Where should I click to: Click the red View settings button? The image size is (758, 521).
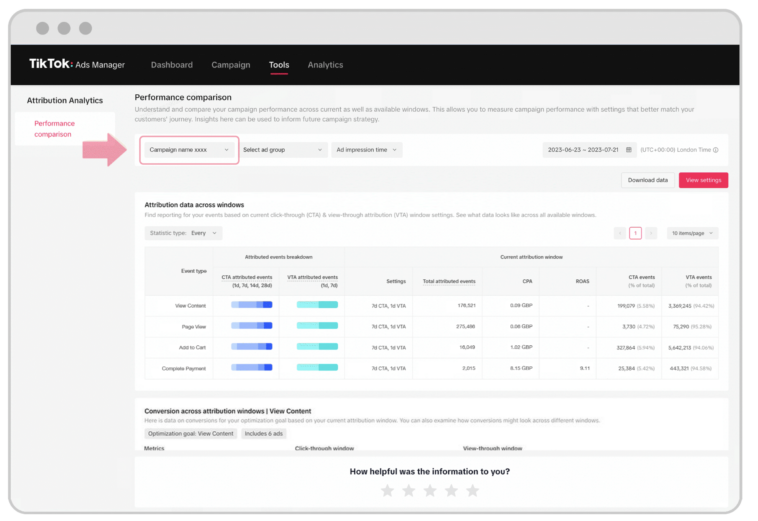pos(703,180)
